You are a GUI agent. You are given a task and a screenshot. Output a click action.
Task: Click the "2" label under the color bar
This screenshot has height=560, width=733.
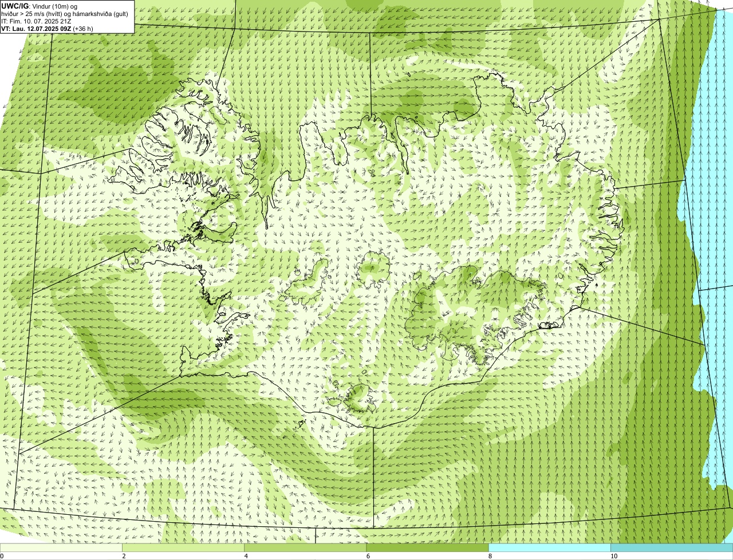[x=124, y=556]
